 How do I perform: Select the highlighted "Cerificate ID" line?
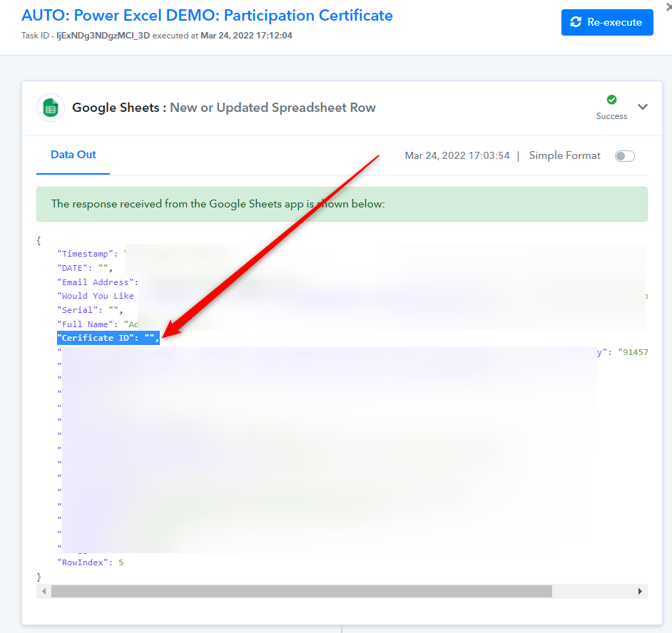(x=108, y=338)
